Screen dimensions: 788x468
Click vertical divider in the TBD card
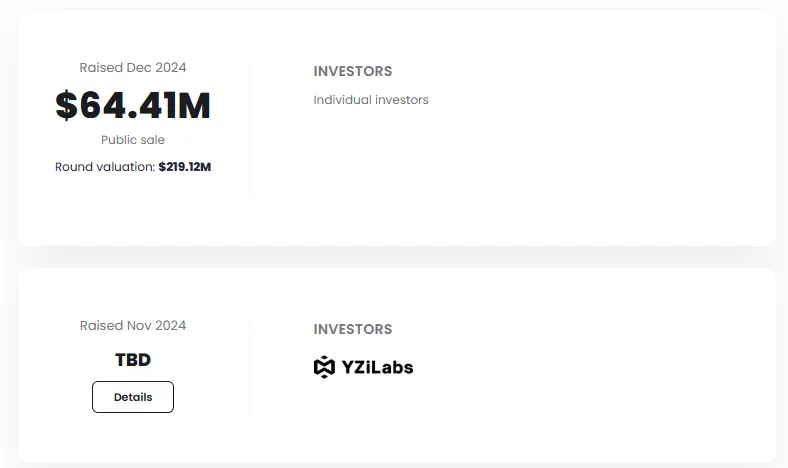point(250,365)
